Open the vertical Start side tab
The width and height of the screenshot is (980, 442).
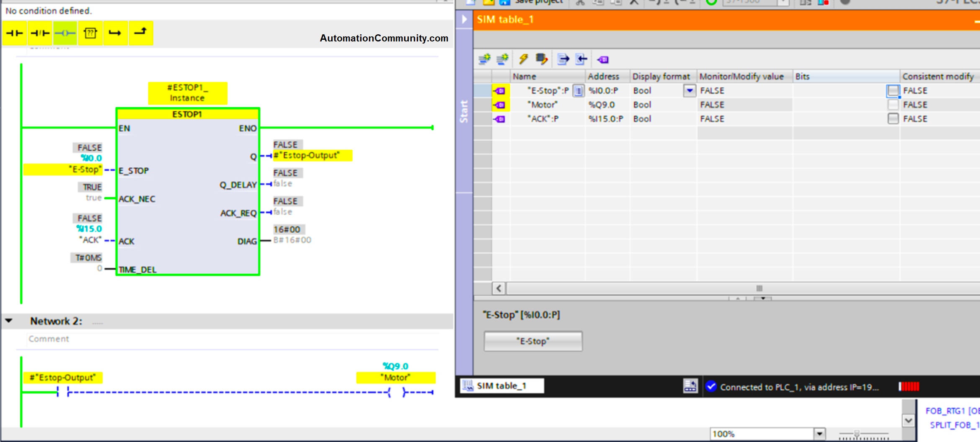464,111
